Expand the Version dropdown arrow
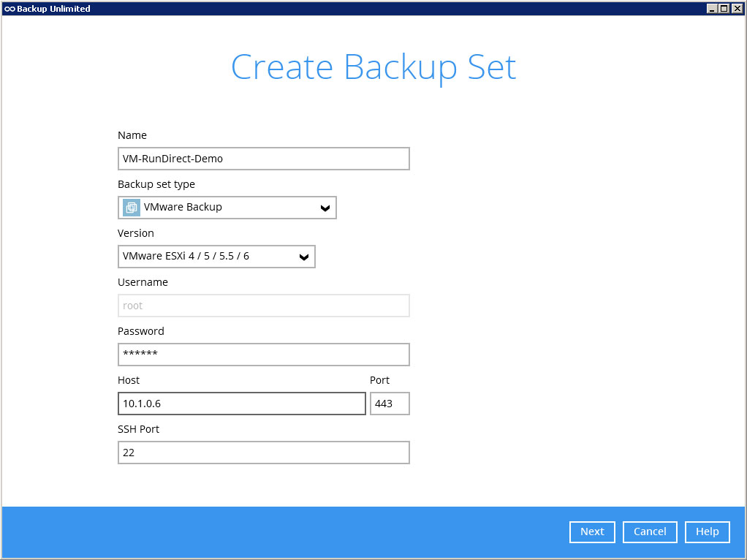The image size is (747, 560). click(x=304, y=257)
